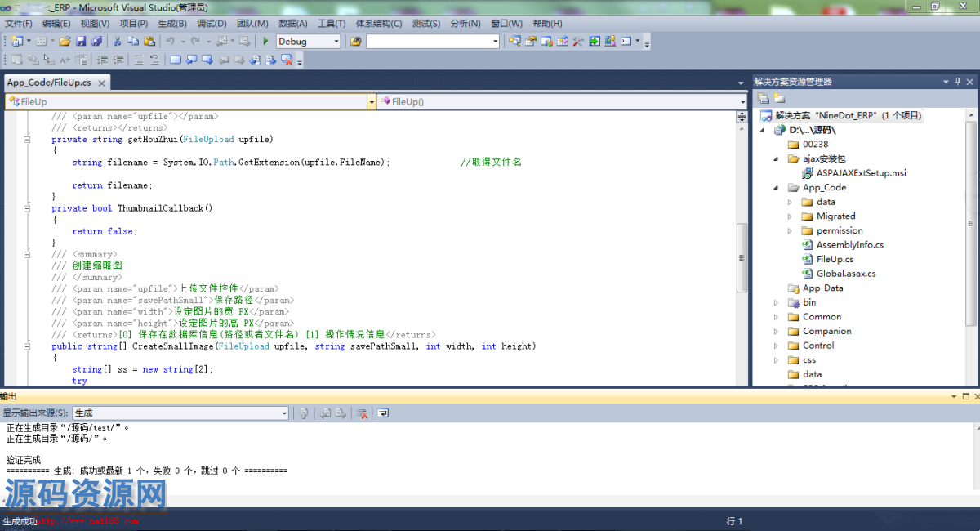Open the 文件(F) menu
980x531 pixels.
pos(19,24)
